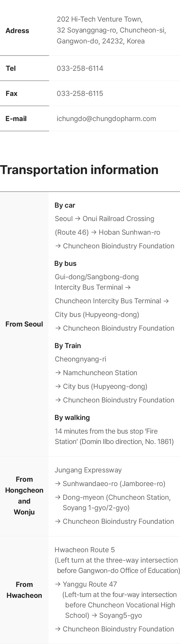Click the By bus subheading

[65, 263]
